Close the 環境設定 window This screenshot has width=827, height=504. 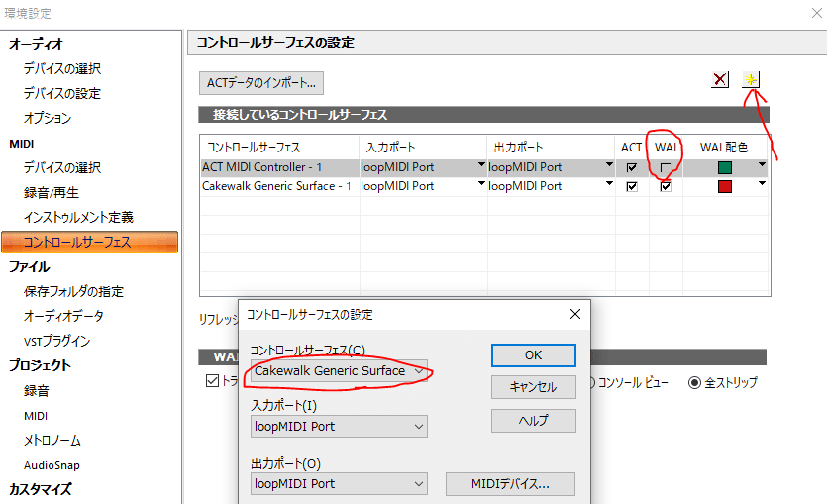[x=816, y=13]
